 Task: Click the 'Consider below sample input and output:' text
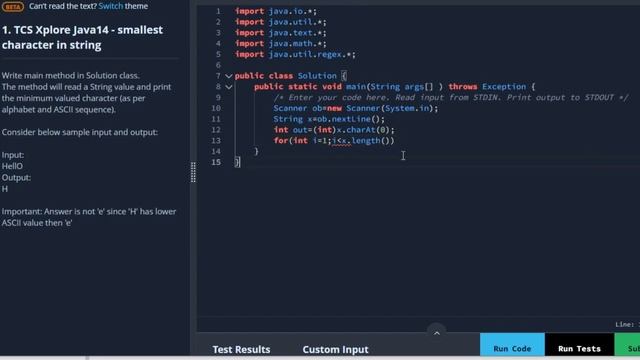80,132
